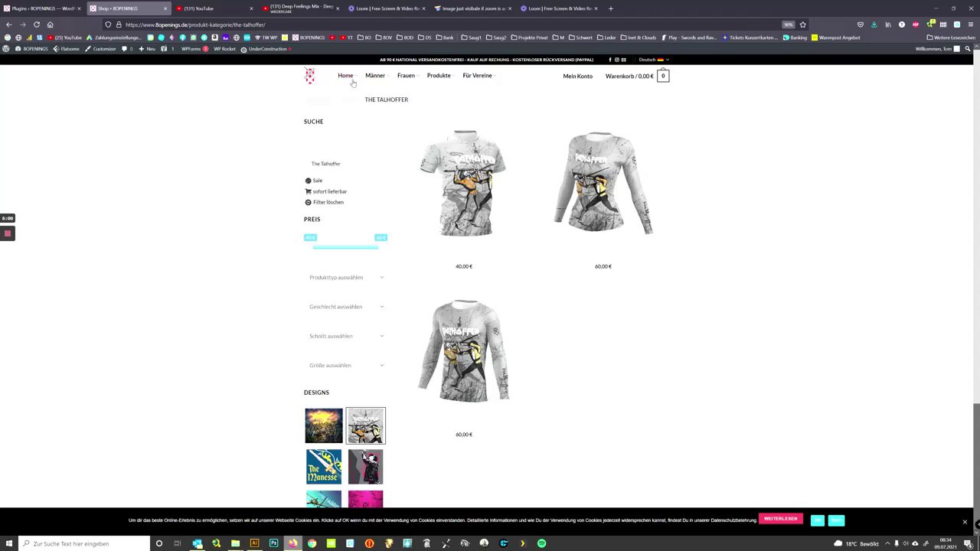Image resolution: width=980 pixels, height=551 pixels.
Task: Open Banking bookmark folder
Action: pos(795,37)
